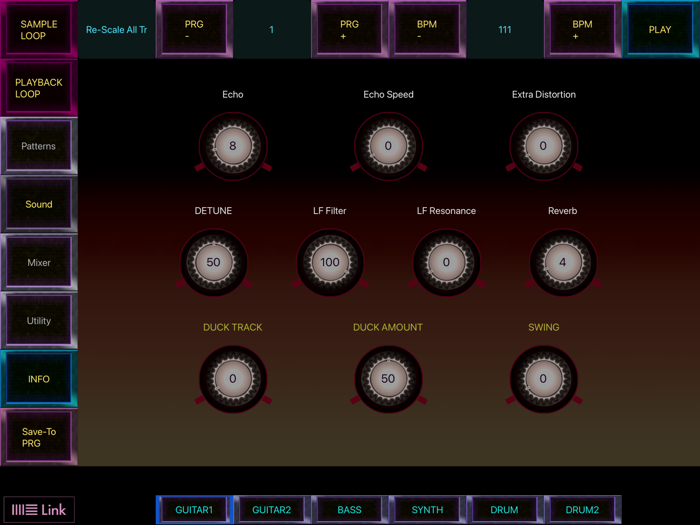Select the BASS track tab

click(350, 509)
